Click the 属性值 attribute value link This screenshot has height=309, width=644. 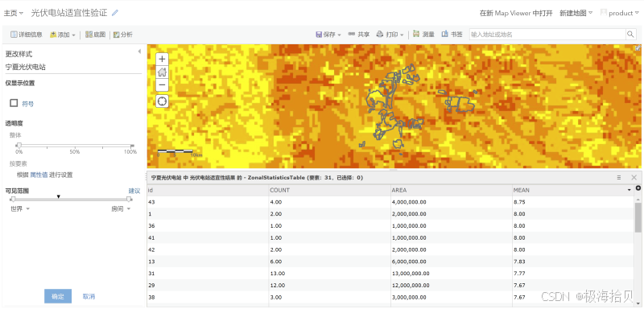39,175
